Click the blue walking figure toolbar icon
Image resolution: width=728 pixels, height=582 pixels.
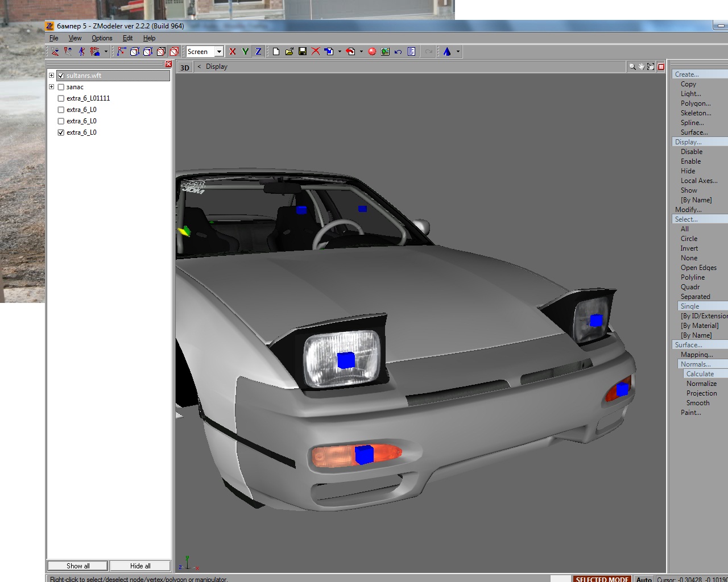click(x=81, y=51)
